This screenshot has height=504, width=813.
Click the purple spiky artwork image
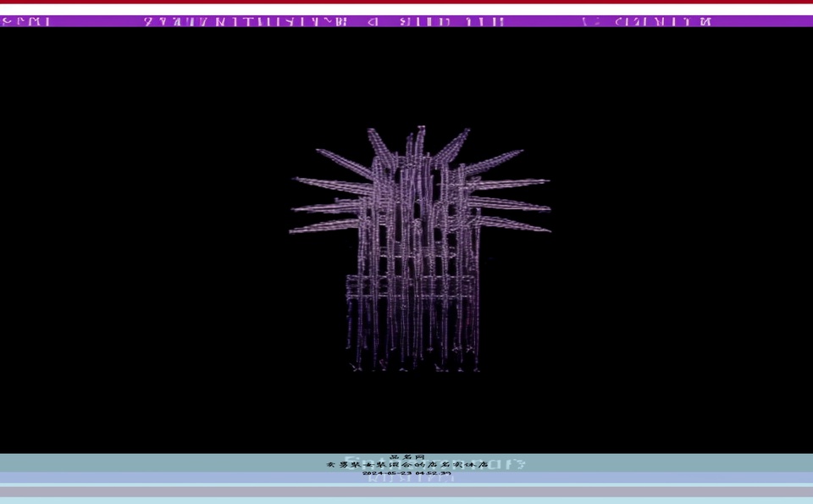[420, 249]
